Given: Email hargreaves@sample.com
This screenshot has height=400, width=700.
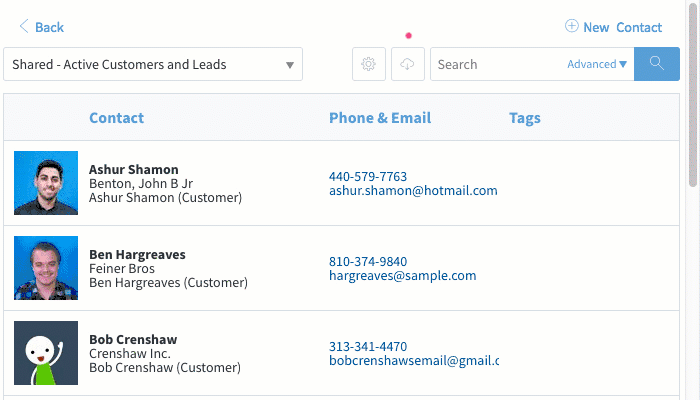Looking at the screenshot, I should tap(403, 275).
